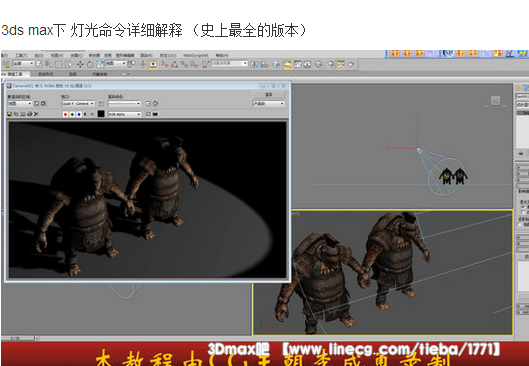This screenshot has width=529, height=366.
Task: Open Select by Name tool
Action: click(49, 64)
